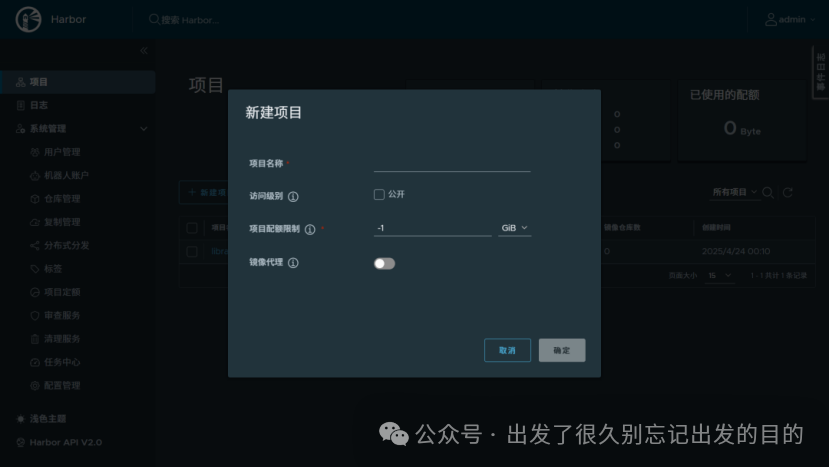
Task: Click the info icon beside 访问级别
Action: click(293, 196)
